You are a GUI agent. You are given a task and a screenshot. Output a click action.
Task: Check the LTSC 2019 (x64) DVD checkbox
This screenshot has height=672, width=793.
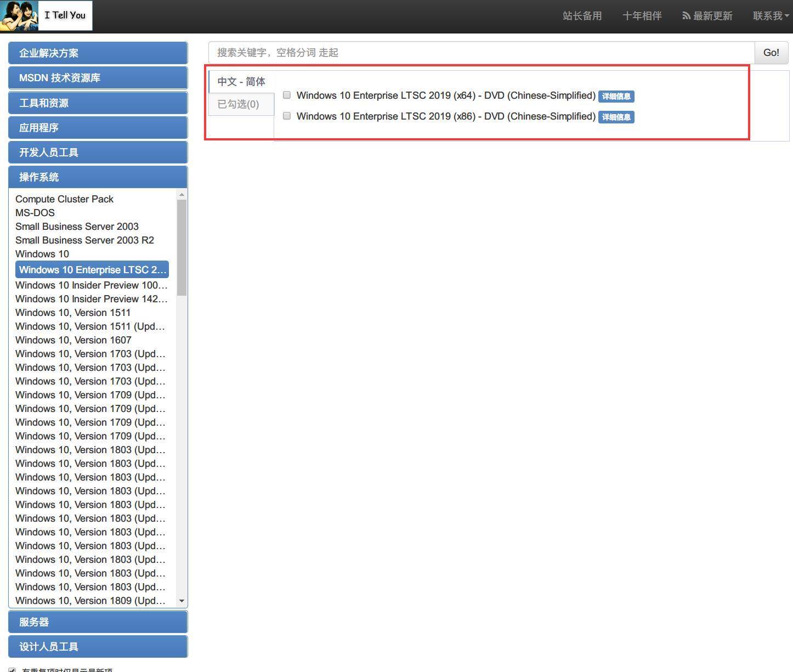(287, 95)
